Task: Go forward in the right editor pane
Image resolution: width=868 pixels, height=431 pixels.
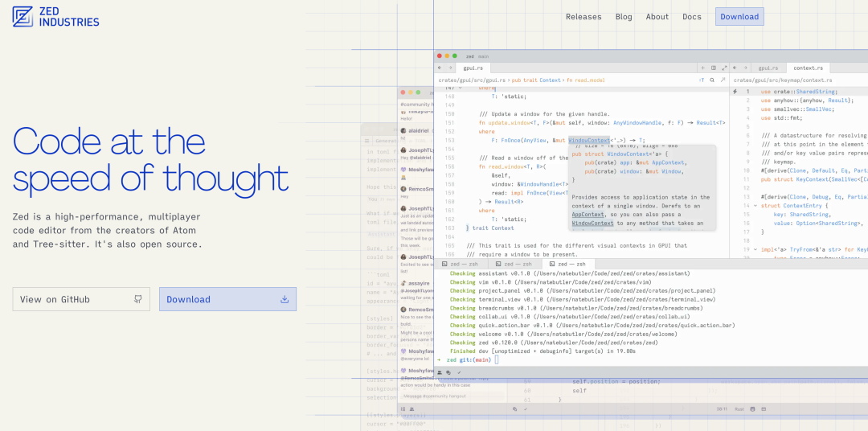Action: click(745, 68)
